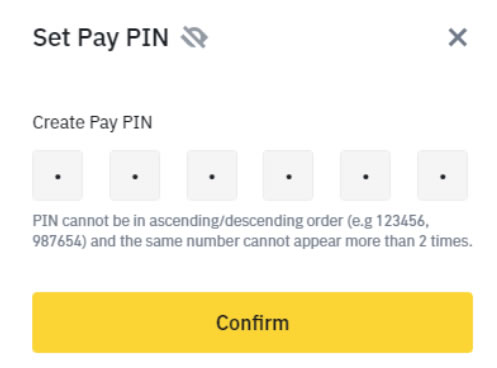Click the Create Pay PIN label

coord(92,122)
